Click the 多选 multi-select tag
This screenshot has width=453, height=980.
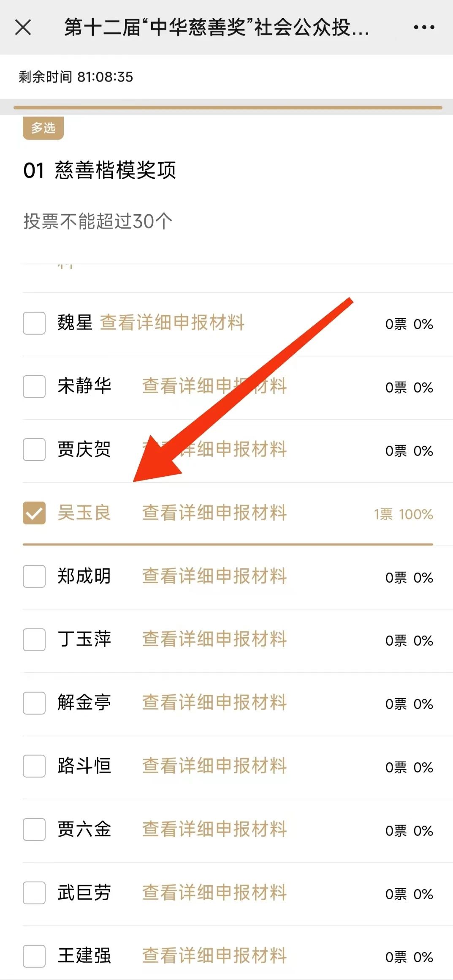43,128
